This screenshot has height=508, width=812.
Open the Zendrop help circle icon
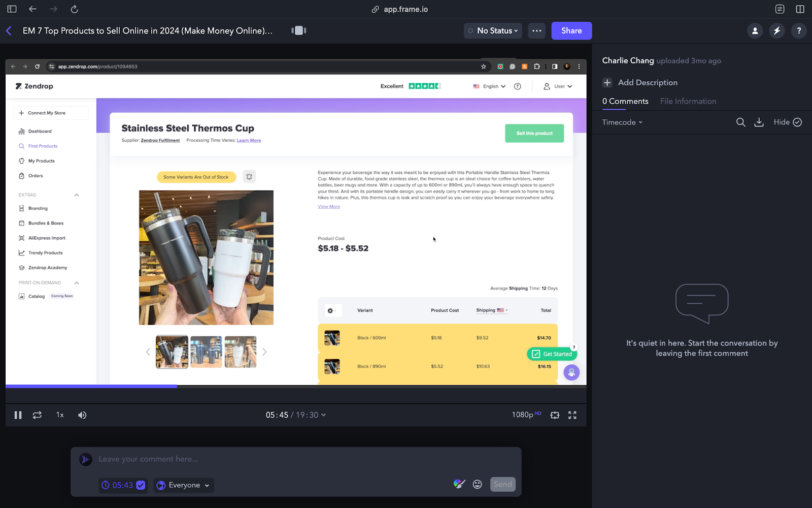pos(517,86)
